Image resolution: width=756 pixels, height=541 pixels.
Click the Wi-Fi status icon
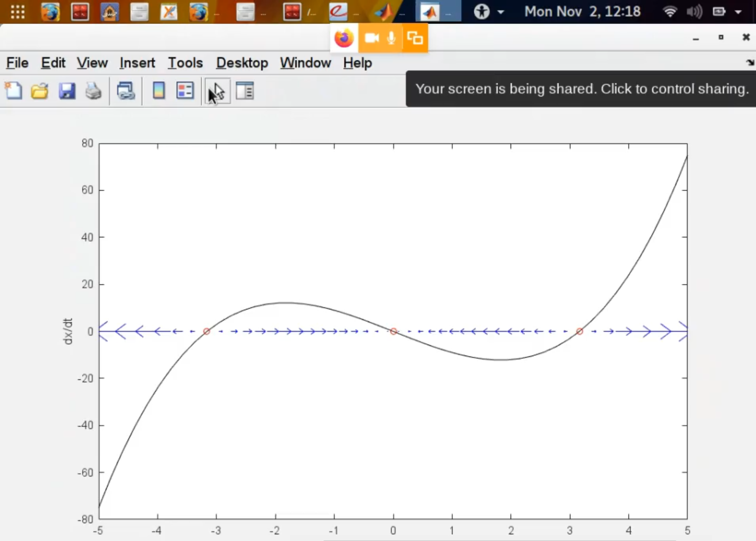669,12
